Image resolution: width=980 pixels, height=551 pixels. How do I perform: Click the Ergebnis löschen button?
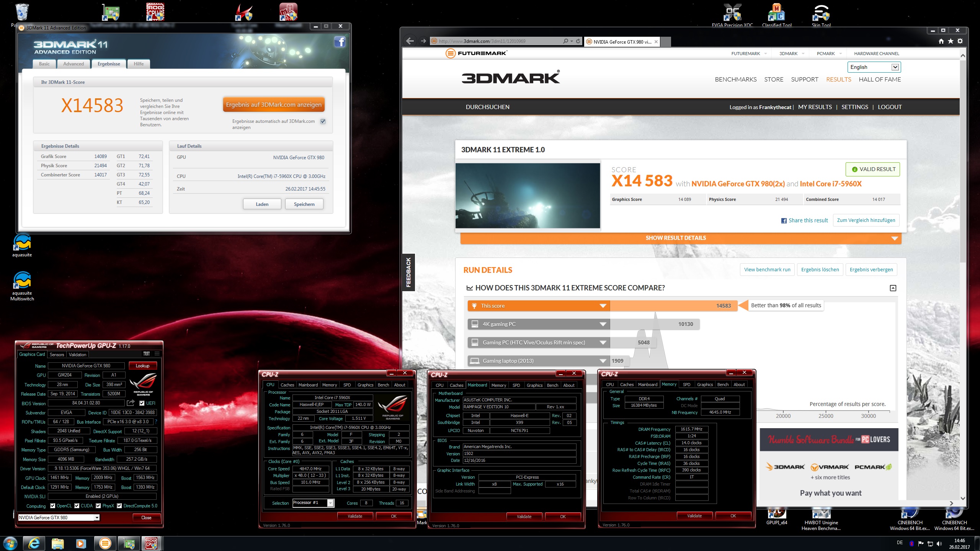820,269
